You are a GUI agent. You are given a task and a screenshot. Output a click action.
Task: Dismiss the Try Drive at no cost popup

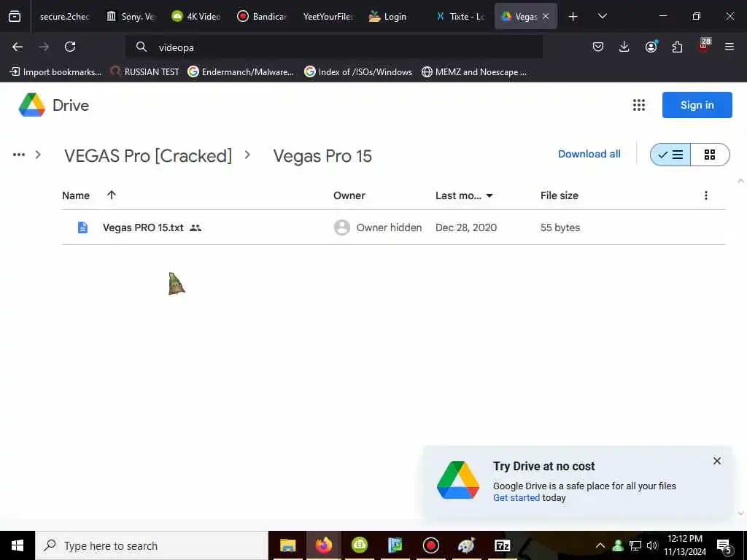[717, 461]
